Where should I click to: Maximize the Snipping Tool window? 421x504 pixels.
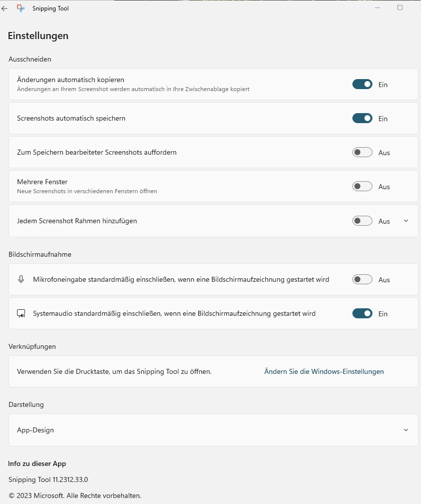[x=400, y=8]
